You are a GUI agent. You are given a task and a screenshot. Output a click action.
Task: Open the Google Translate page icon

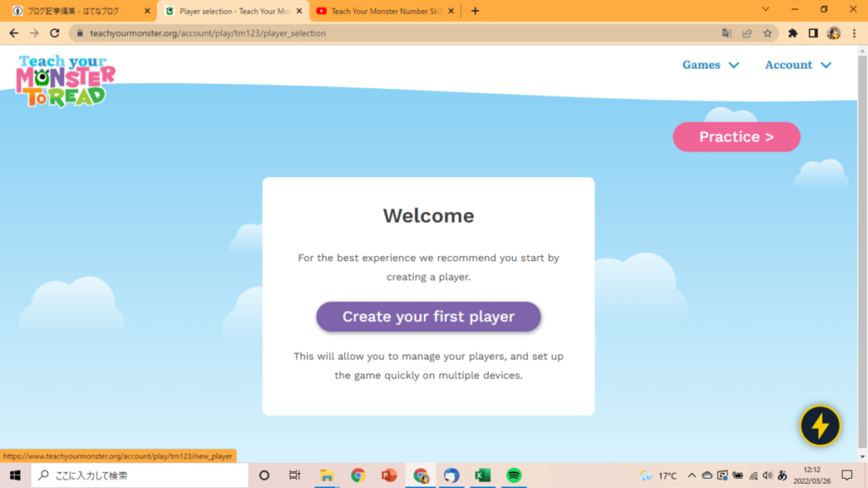click(x=726, y=33)
